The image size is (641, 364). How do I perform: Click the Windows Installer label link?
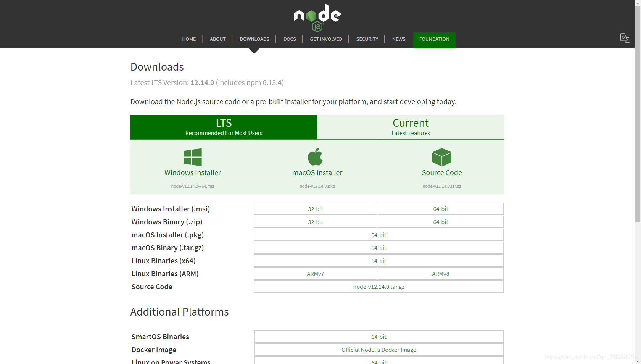coord(193,173)
